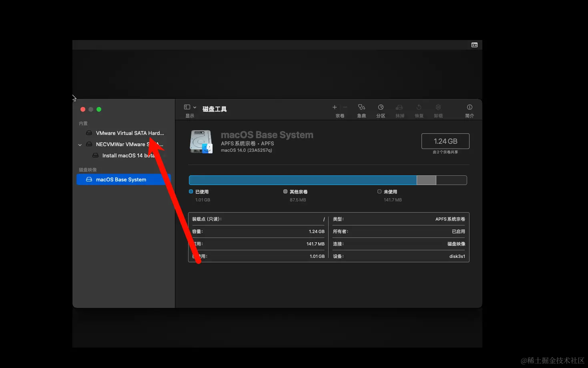The width and height of the screenshot is (588, 368).
Task: Click the 1.01 GB value under 已使用 legend
Action: click(203, 200)
